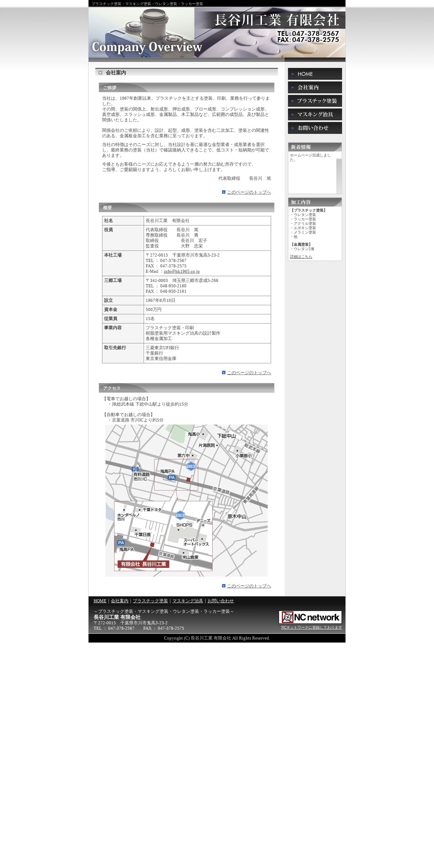Open NCネットワークに登録しております link
The height and width of the screenshot is (868, 434).
tap(311, 627)
